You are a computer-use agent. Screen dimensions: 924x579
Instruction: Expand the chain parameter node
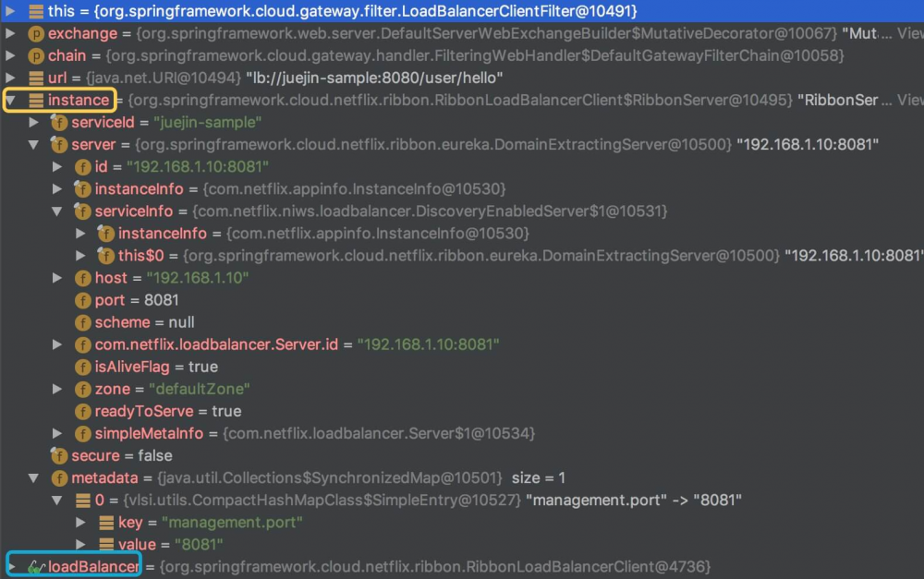(x=10, y=56)
